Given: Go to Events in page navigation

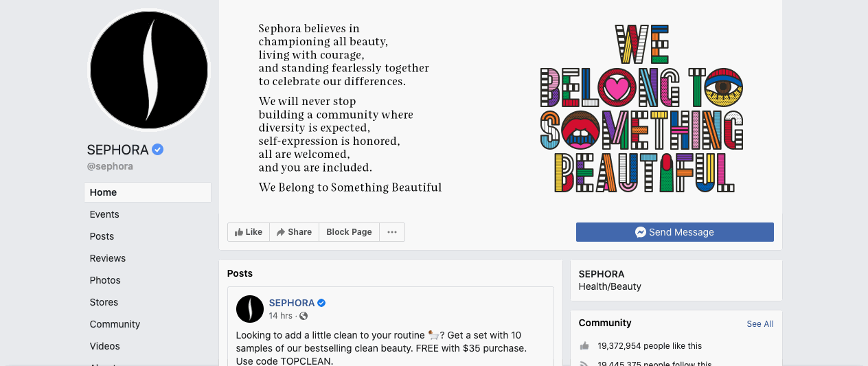Looking at the screenshot, I should pos(104,214).
